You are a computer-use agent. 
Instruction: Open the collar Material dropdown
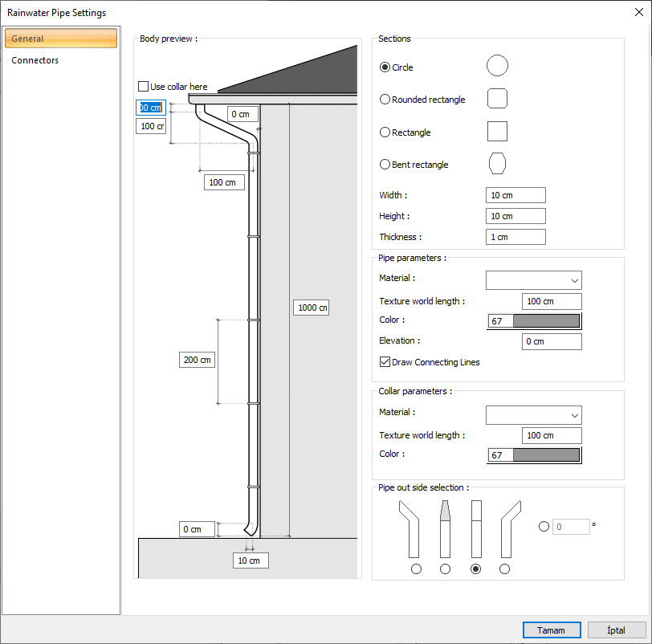(533, 415)
